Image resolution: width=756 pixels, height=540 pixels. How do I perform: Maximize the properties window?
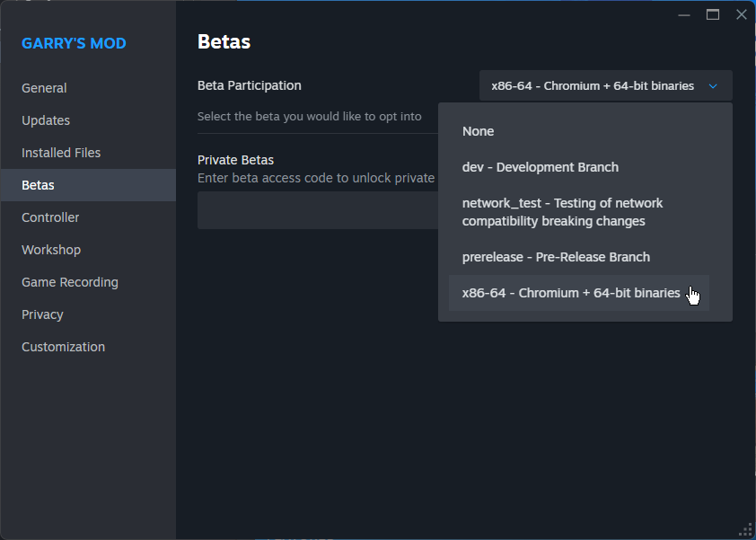tap(713, 14)
